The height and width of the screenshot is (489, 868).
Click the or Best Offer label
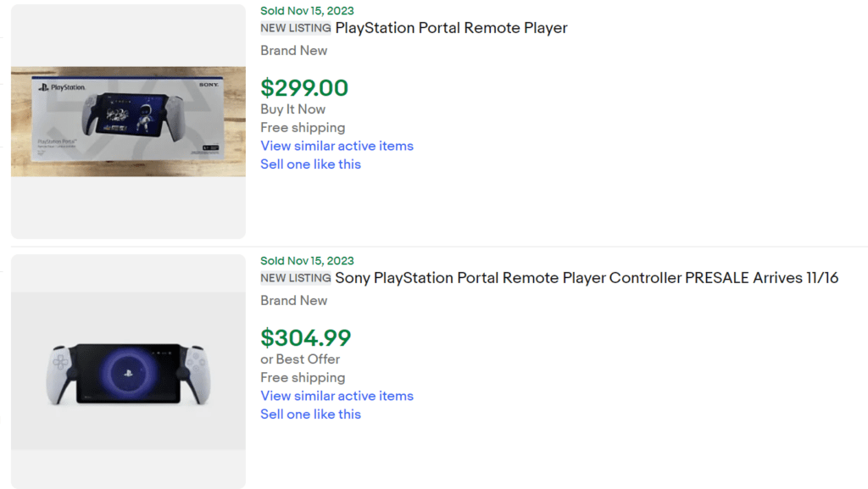click(300, 359)
